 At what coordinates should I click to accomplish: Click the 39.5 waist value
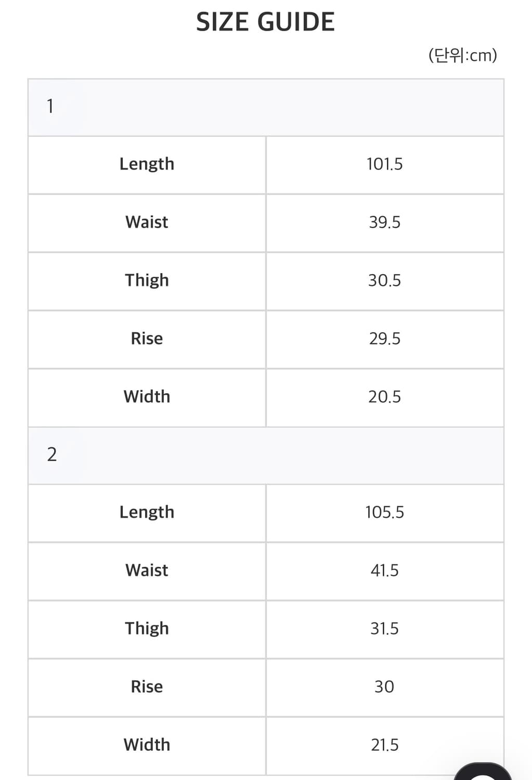(384, 223)
